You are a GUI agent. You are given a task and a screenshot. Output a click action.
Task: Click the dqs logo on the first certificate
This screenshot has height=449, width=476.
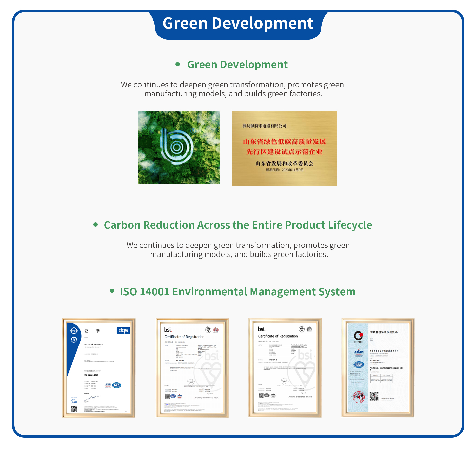[x=123, y=330]
